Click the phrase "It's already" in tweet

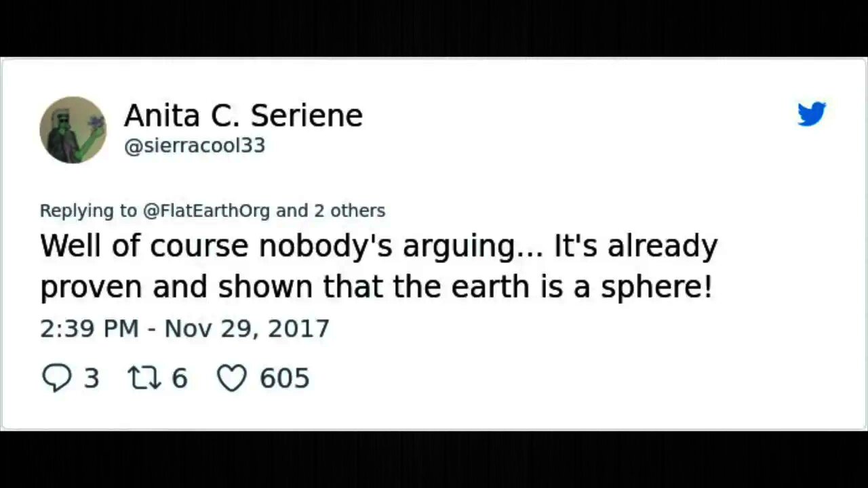coord(636,246)
